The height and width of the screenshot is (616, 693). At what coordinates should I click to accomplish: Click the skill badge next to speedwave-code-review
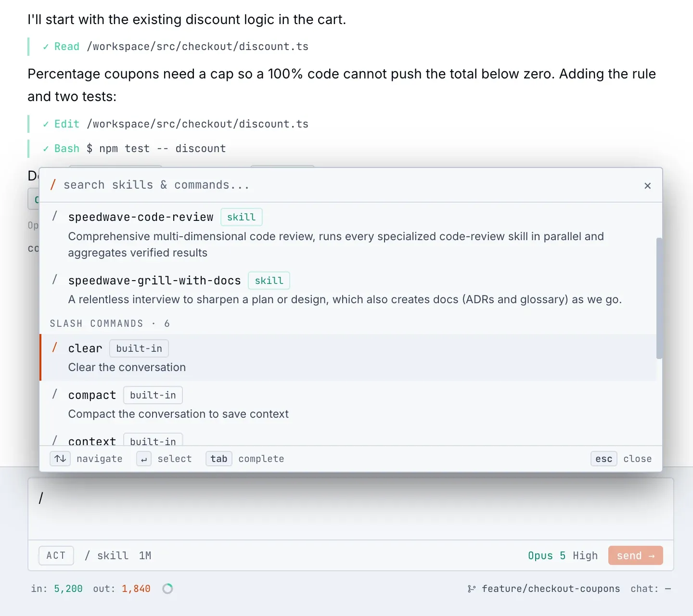click(x=242, y=217)
